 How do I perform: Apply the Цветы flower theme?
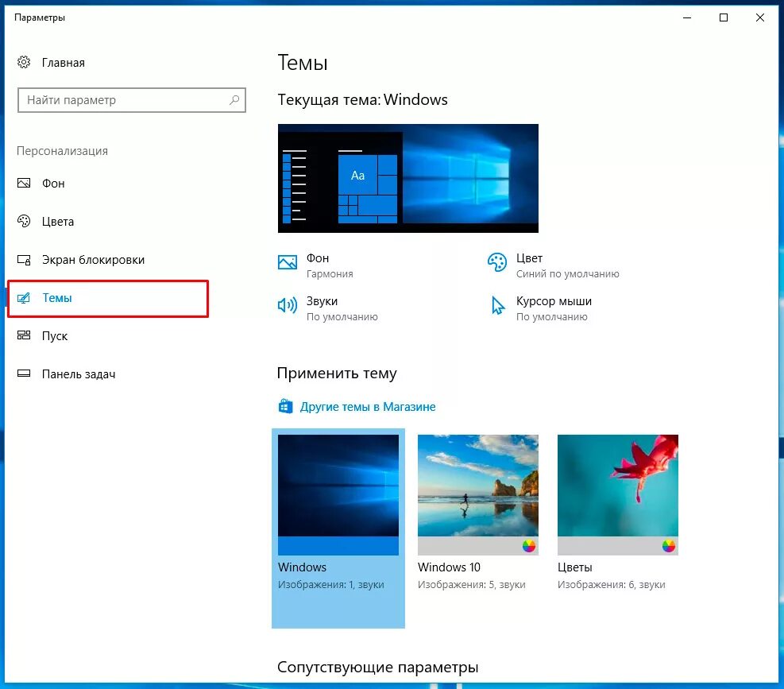click(618, 494)
